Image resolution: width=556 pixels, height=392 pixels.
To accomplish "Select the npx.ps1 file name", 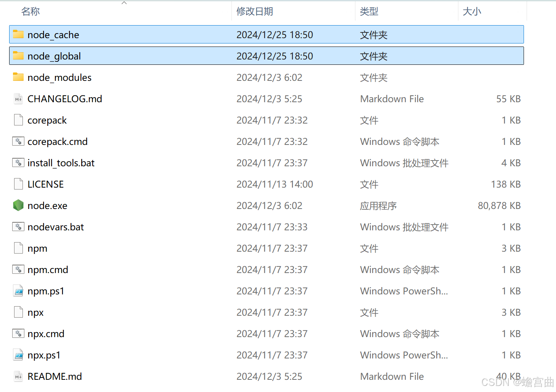I will pyautogui.click(x=44, y=355).
